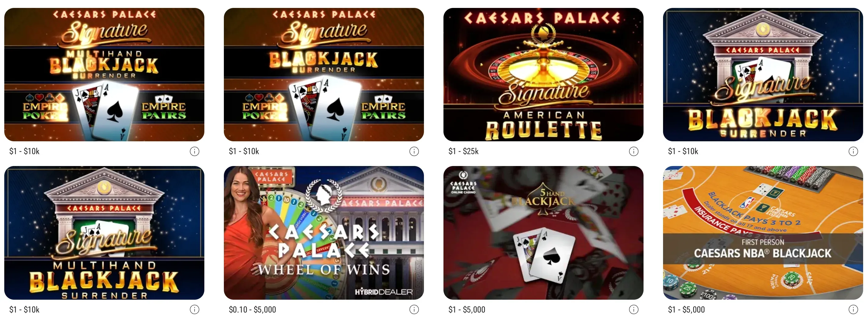Play Signature American Roulette game
The height and width of the screenshot is (318, 868).
[x=543, y=74]
